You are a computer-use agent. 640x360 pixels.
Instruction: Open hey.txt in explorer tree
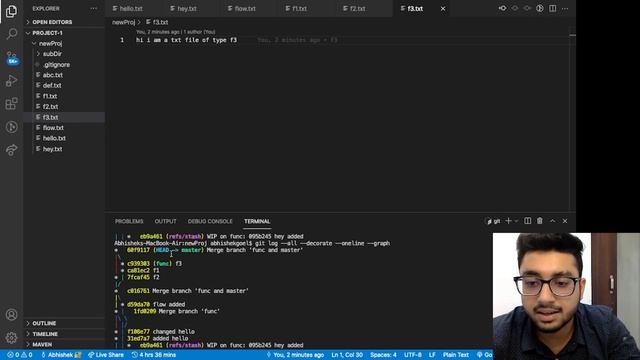(x=64, y=149)
